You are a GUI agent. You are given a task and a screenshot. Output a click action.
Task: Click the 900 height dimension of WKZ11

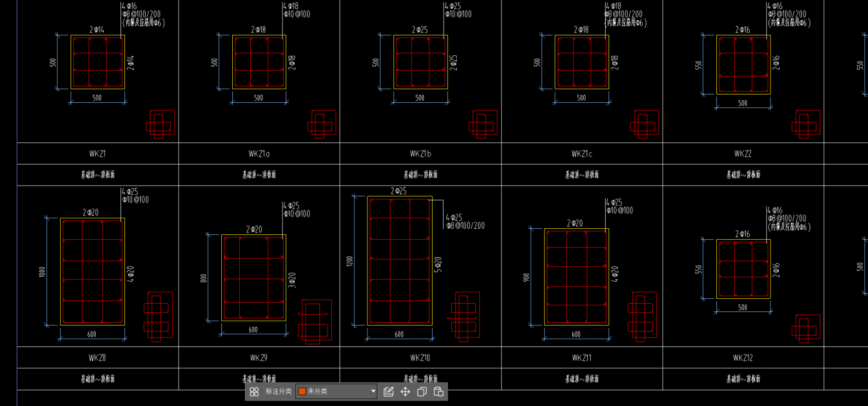tap(526, 277)
